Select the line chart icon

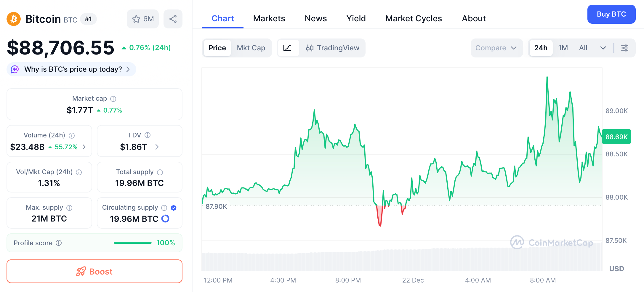pyautogui.click(x=288, y=48)
